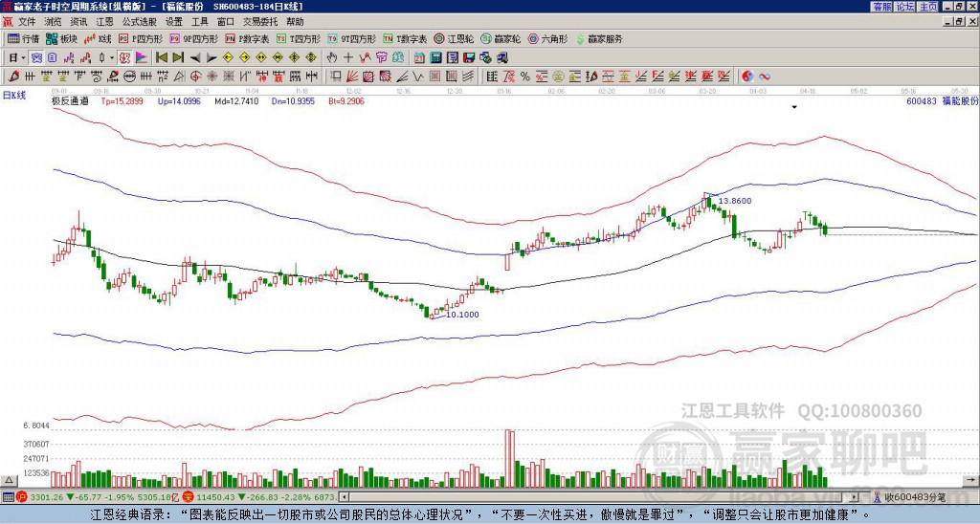
Task: Click the colored flag icon
Action: [142, 57]
